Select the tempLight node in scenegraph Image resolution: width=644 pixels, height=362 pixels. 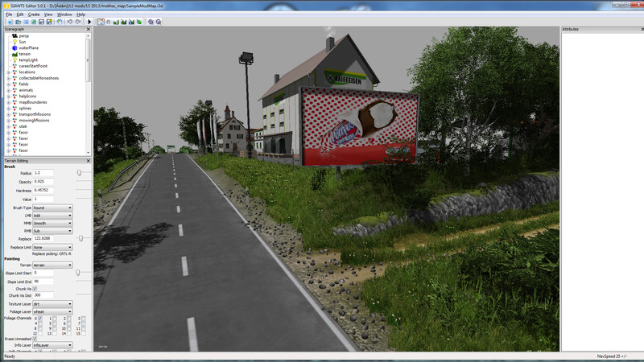(28, 60)
